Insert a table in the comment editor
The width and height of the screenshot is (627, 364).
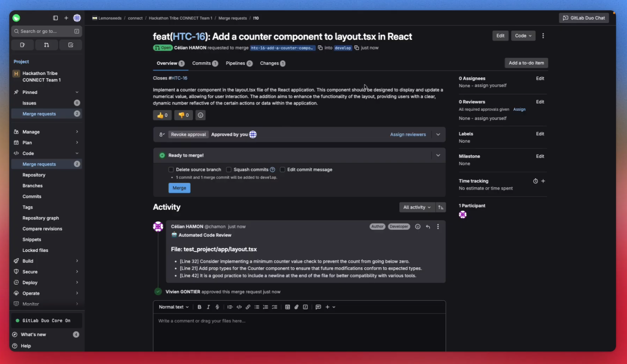287,307
